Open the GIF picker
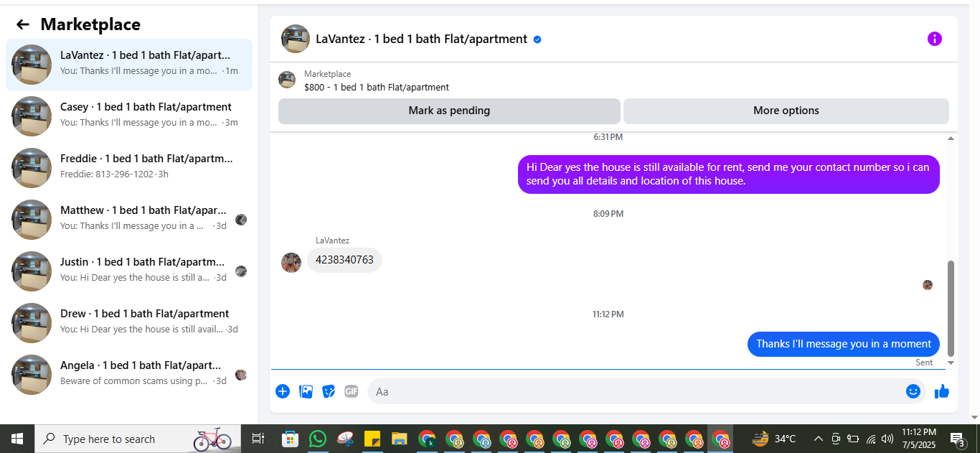The image size is (980, 453). (x=351, y=391)
